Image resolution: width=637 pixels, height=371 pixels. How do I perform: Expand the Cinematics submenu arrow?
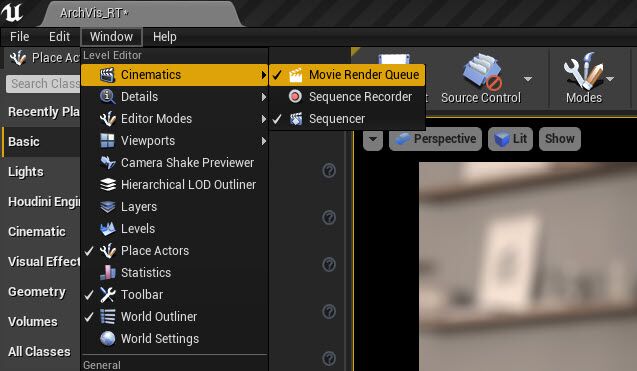(x=264, y=75)
